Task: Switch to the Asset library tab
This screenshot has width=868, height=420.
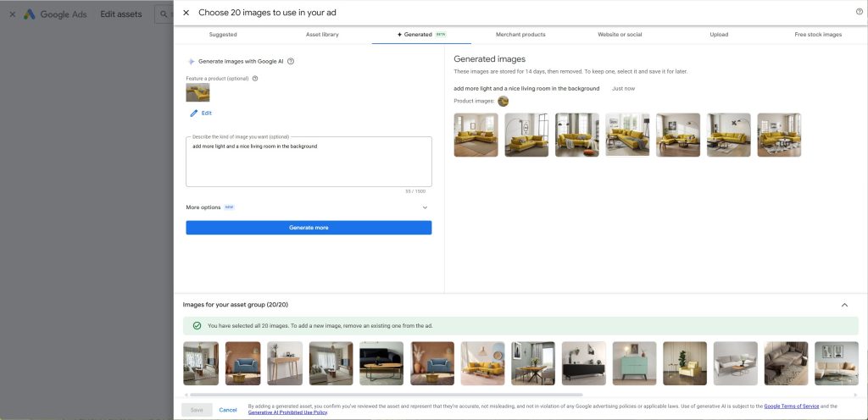Action: click(322, 34)
